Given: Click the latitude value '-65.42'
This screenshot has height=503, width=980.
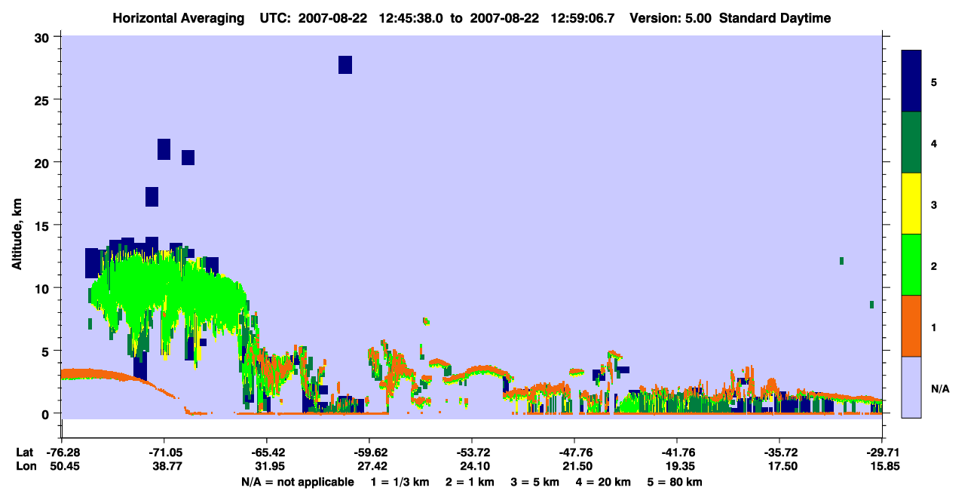Looking at the screenshot, I should click(x=266, y=452).
